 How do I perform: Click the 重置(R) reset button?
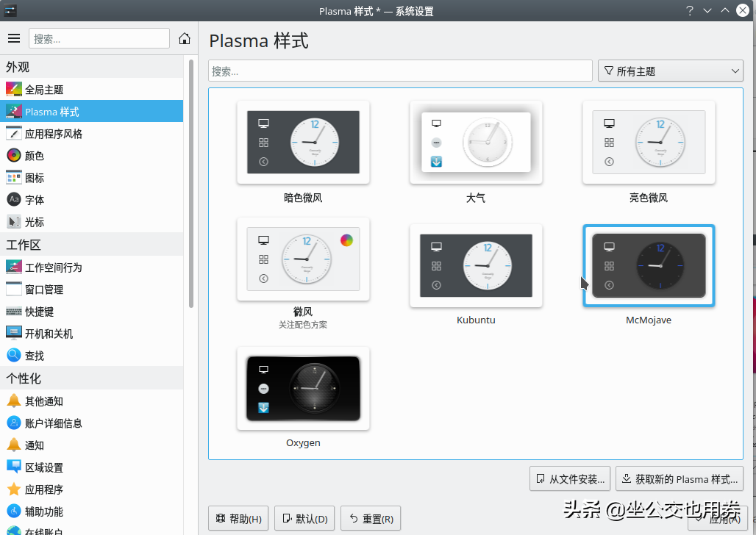pyautogui.click(x=371, y=519)
